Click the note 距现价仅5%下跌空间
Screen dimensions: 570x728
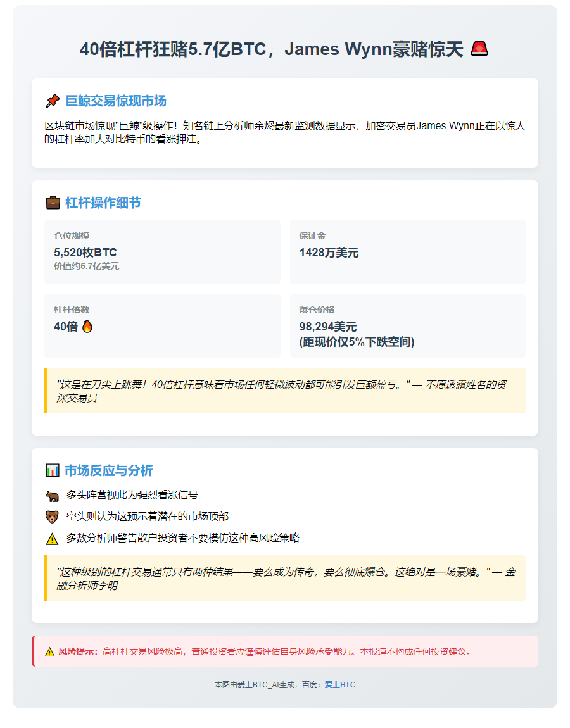357,342
